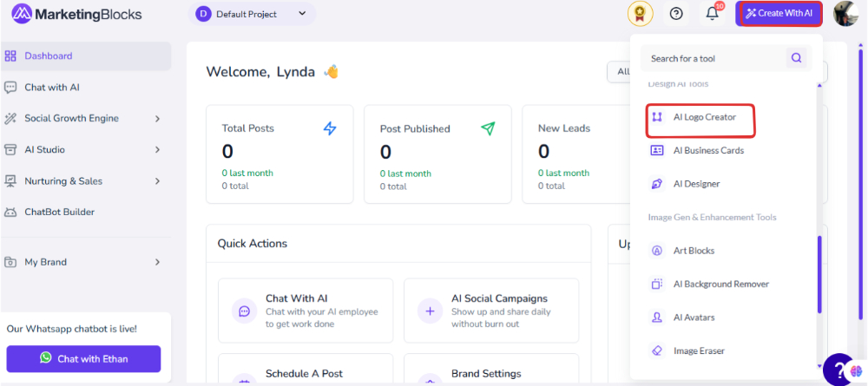The width and height of the screenshot is (868, 386).
Task: Open AI Social Campaigns quick action
Action: pyautogui.click(x=491, y=311)
